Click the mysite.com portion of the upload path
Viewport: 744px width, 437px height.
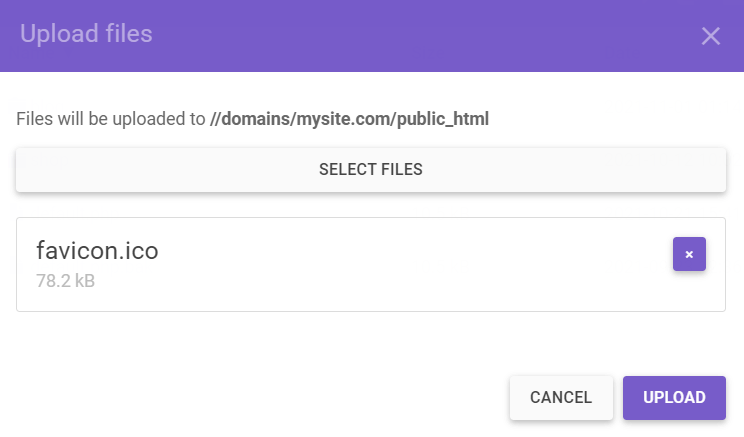point(343,120)
